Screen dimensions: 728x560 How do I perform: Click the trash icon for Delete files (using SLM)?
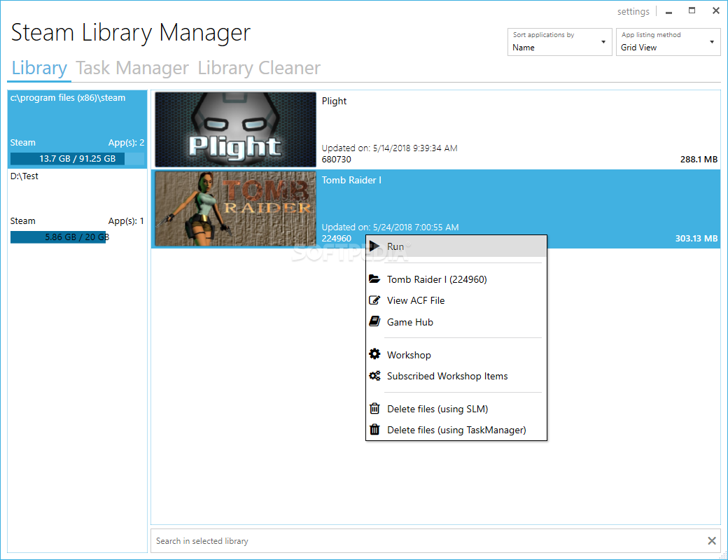[374, 409]
